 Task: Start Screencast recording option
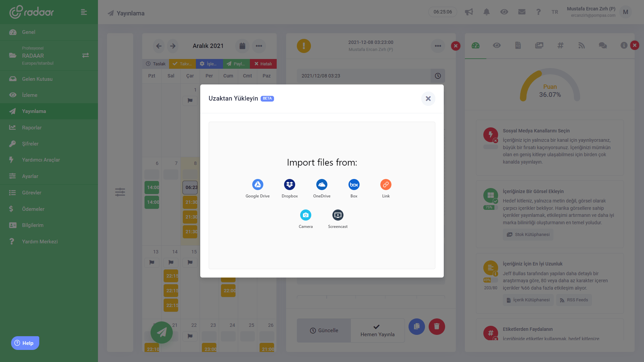click(x=338, y=216)
